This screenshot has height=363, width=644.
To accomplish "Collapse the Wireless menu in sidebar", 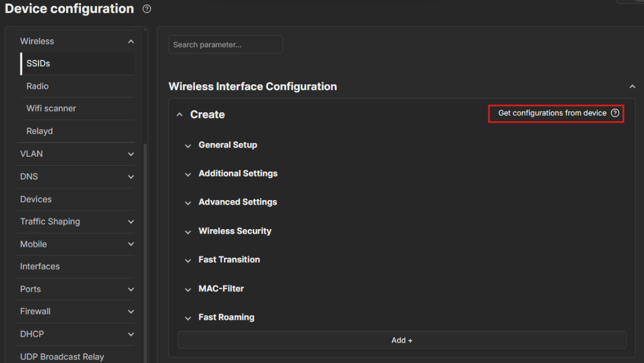I will (131, 42).
